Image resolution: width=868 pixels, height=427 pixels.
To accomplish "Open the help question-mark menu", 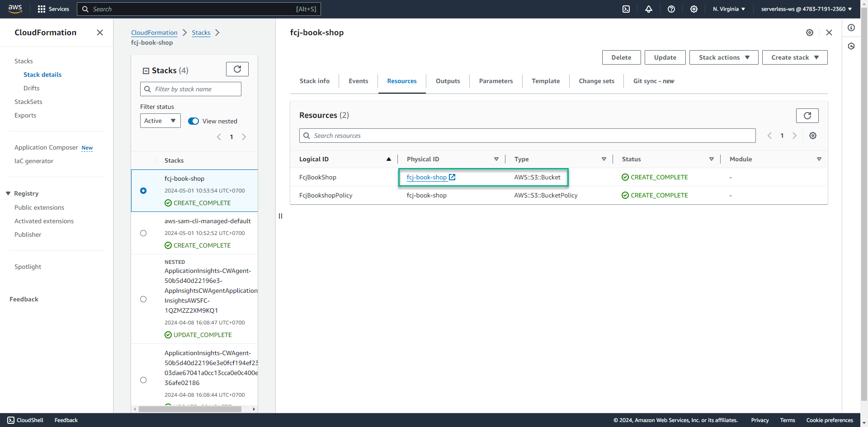I will point(671,9).
